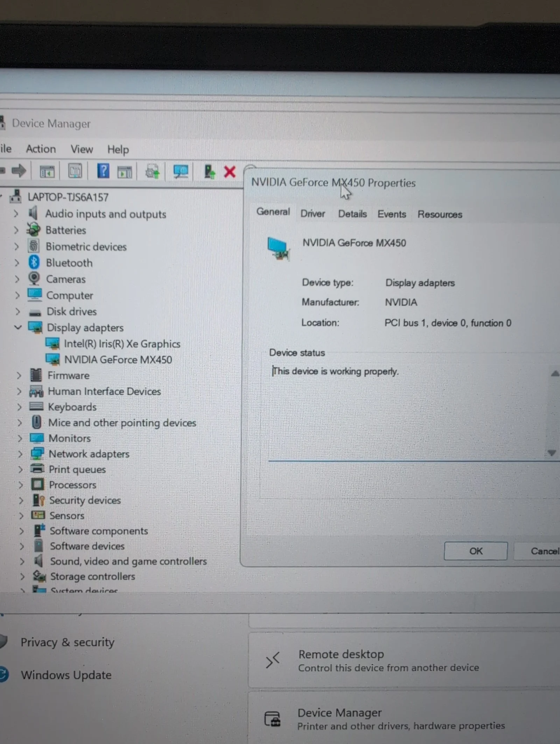Click the Forward arrow toolbar icon

[x=19, y=171]
